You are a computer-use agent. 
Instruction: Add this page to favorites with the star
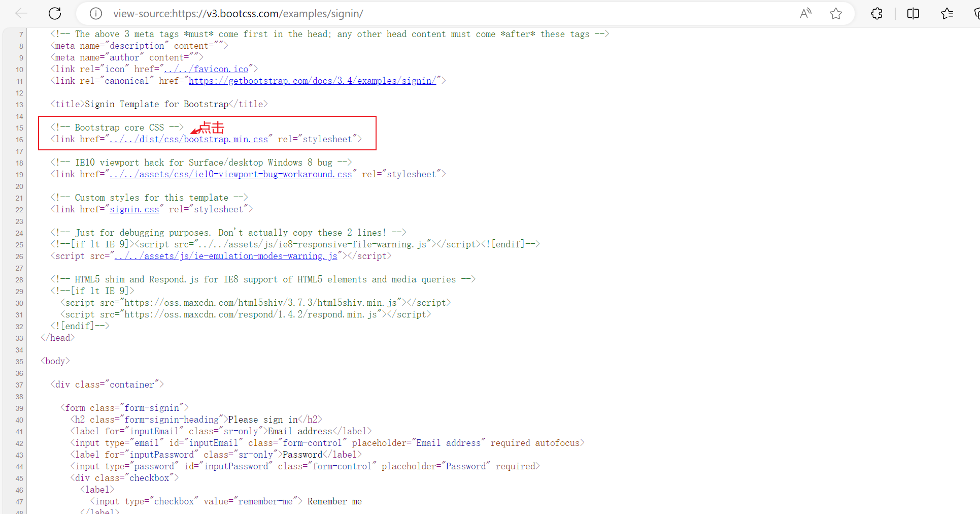click(x=836, y=14)
